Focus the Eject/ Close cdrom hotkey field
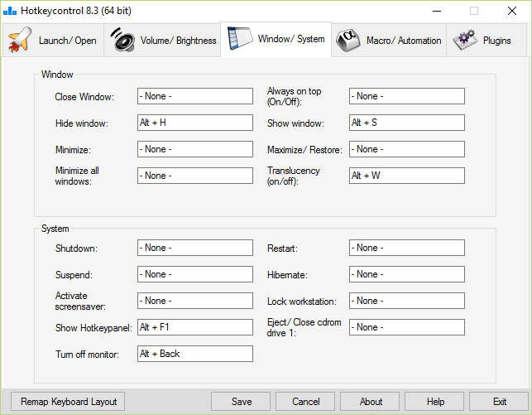Screen dimensions: 532x415 [x=407, y=327]
